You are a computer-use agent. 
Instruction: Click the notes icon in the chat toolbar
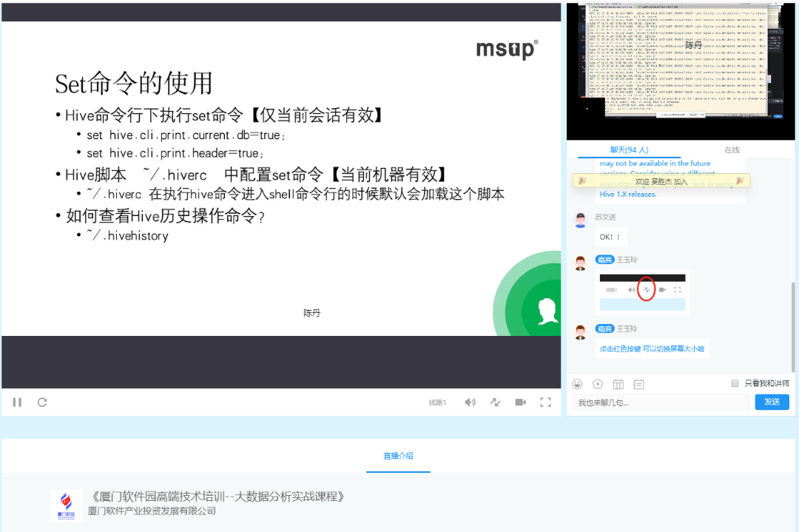[x=637, y=384]
